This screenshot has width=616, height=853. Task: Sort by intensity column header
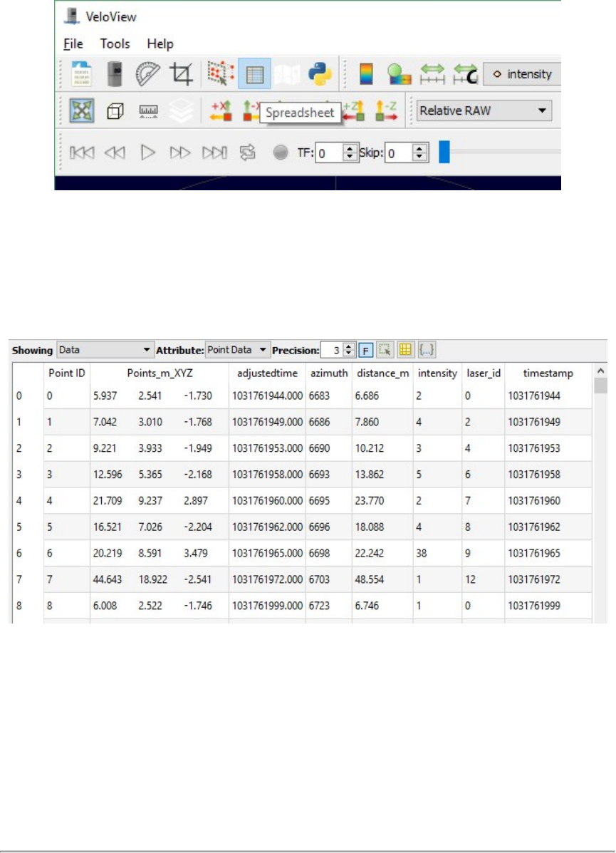pos(438,373)
